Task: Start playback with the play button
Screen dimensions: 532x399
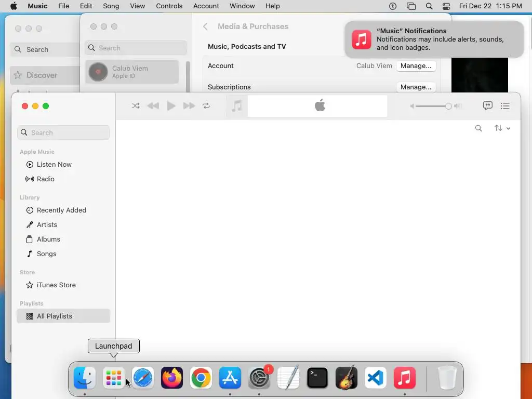Action: tap(171, 106)
